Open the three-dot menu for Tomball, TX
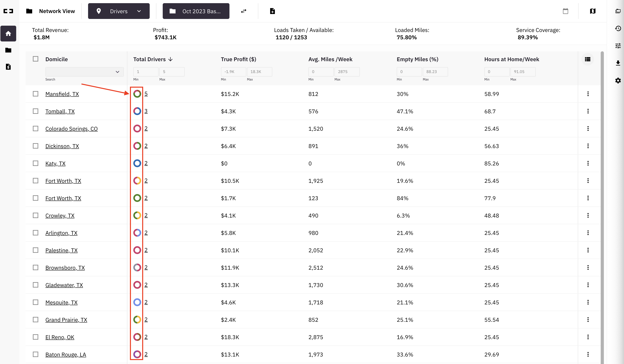624x364 pixels. pos(588,111)
